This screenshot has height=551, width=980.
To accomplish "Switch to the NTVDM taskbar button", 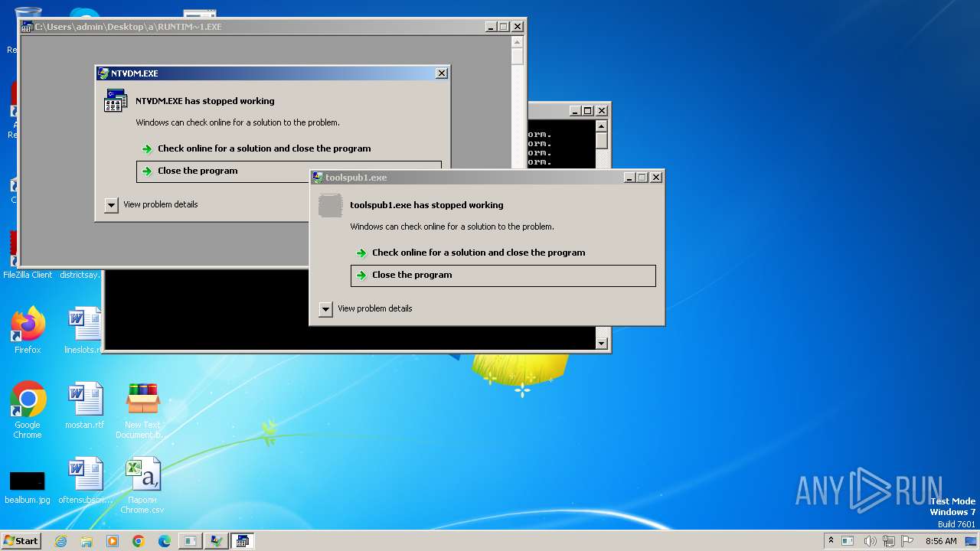I will [243, 541].
